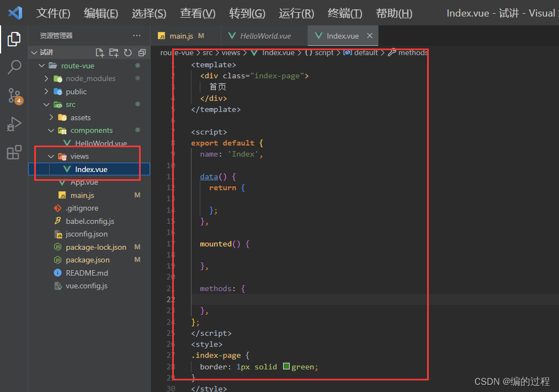Expand the assets folder
Viewport: 559px width, 392px height.
(51, 117)
